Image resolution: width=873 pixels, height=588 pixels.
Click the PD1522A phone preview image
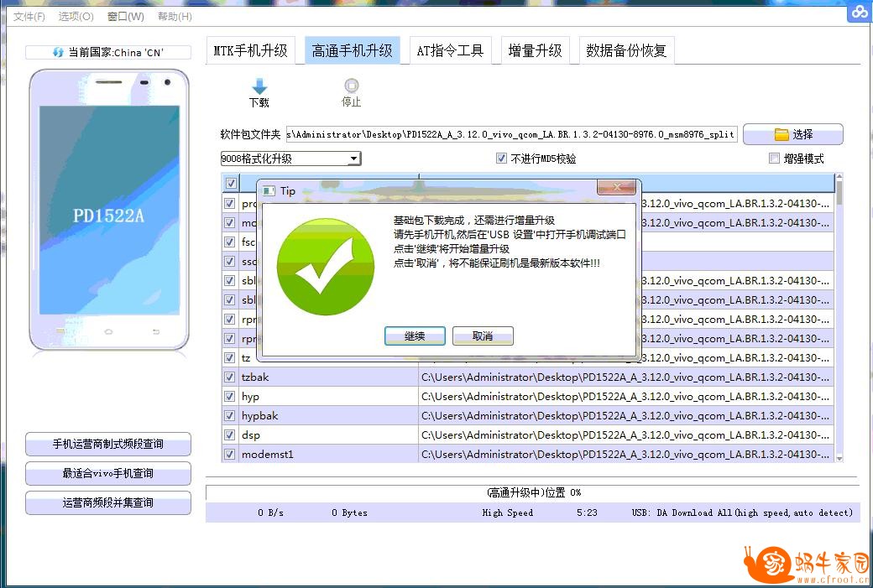(x=109, y=211)
